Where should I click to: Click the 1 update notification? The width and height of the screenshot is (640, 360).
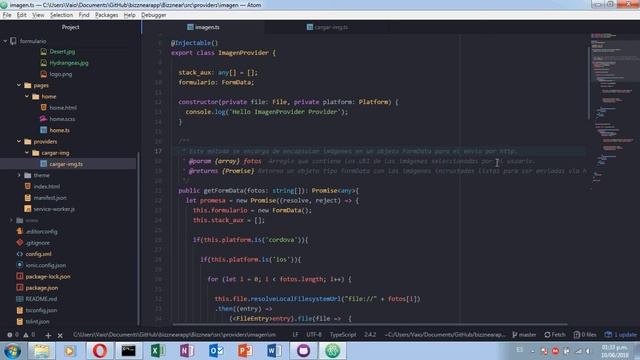tap(620, 335)
